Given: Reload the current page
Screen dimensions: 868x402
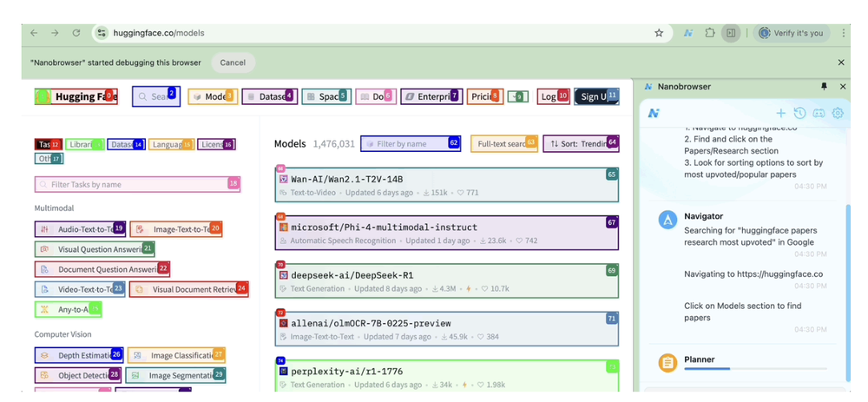Looking at the screenshot, I should tap(76, 33).
